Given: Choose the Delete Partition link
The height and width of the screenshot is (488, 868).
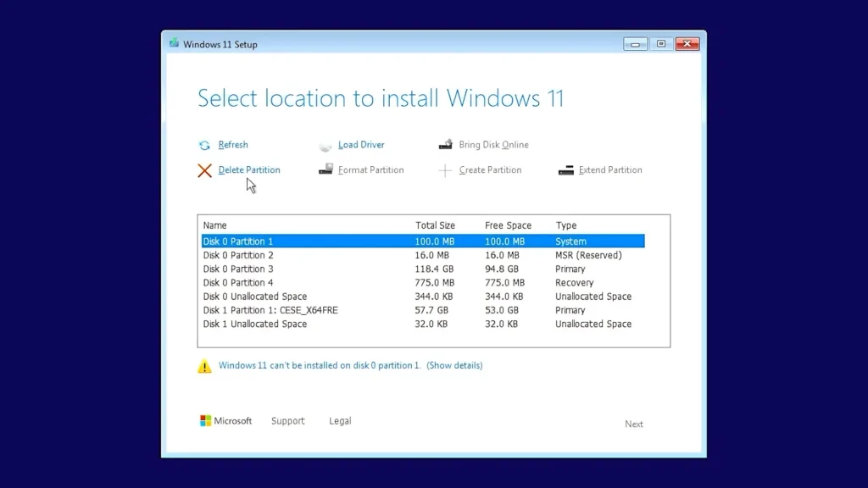Looking at the screenshot, I should tap(249, 169).
